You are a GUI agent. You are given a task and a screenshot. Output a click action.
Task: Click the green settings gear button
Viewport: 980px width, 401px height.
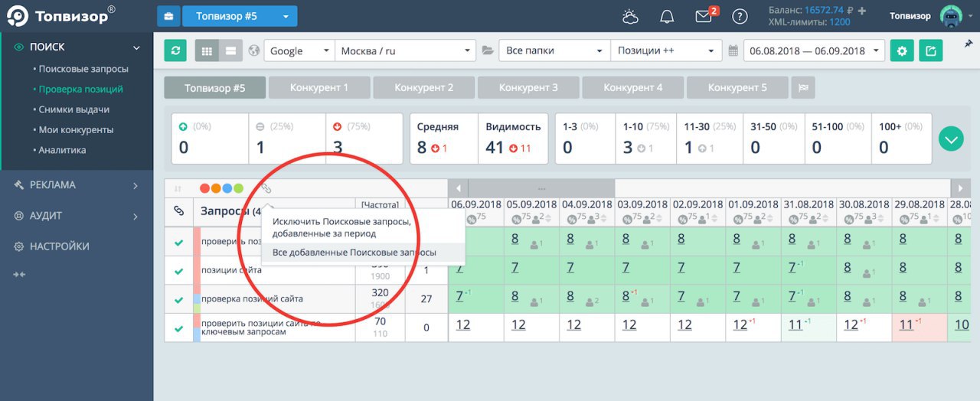coord(902,51)
